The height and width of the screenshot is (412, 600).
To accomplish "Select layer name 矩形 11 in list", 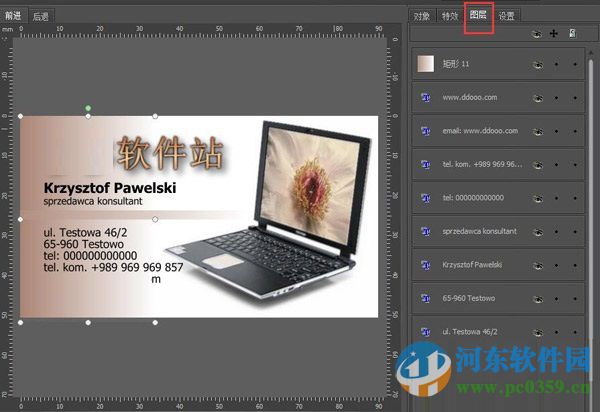I will coord(456,64).
